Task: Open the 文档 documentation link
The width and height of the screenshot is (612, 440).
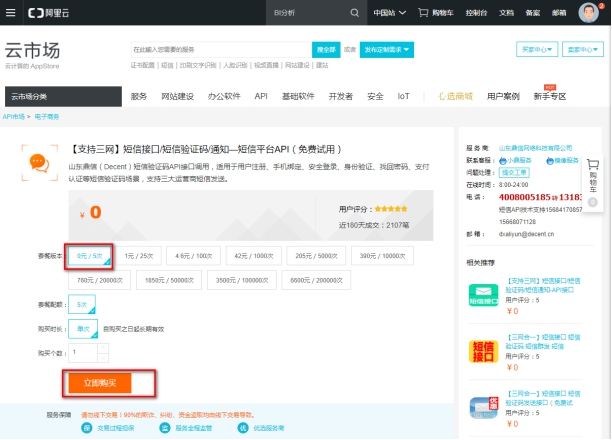Action: (x=506, y=13)
